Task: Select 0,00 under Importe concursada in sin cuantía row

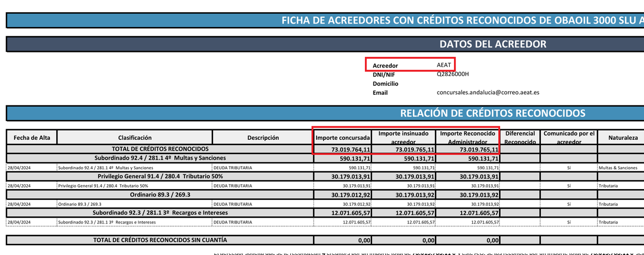Action: (364, 241)
